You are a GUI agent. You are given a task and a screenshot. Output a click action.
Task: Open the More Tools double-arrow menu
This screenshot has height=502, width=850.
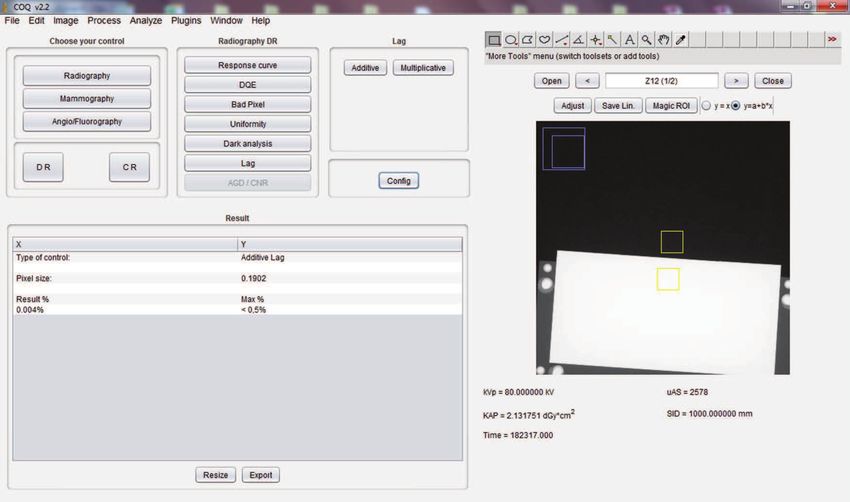tap(832, 40)
